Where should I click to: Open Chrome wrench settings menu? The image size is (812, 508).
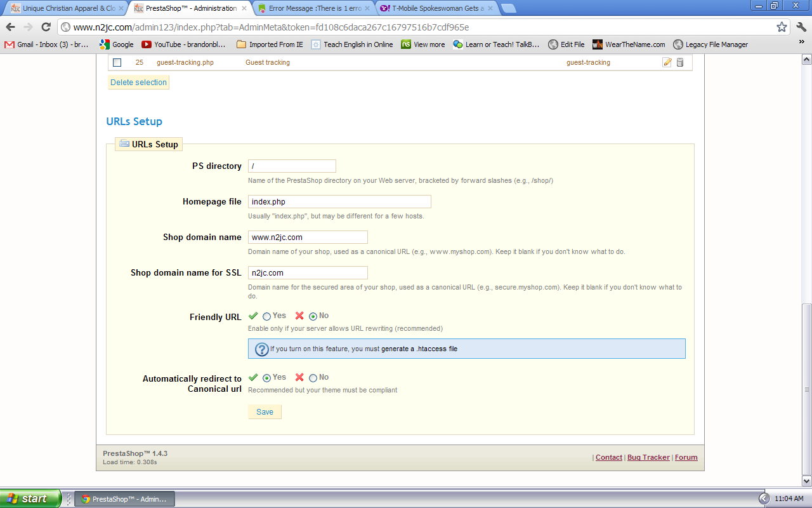[x=801, y=27]
